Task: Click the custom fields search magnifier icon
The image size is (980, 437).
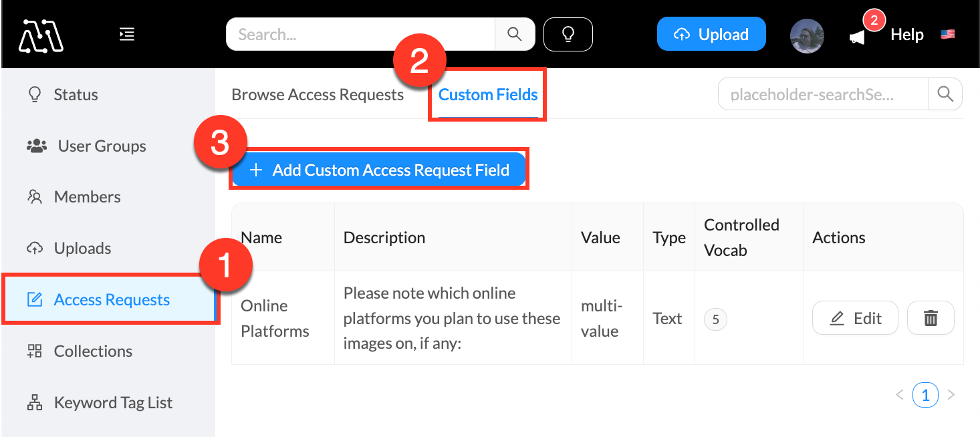Action: click(945, 94)
